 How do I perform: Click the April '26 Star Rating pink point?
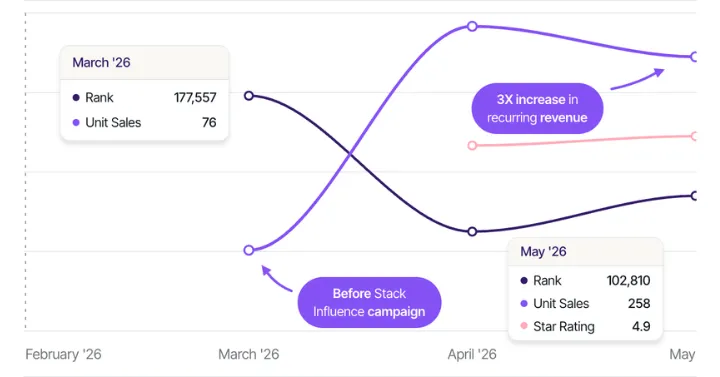tap(472, 146)
